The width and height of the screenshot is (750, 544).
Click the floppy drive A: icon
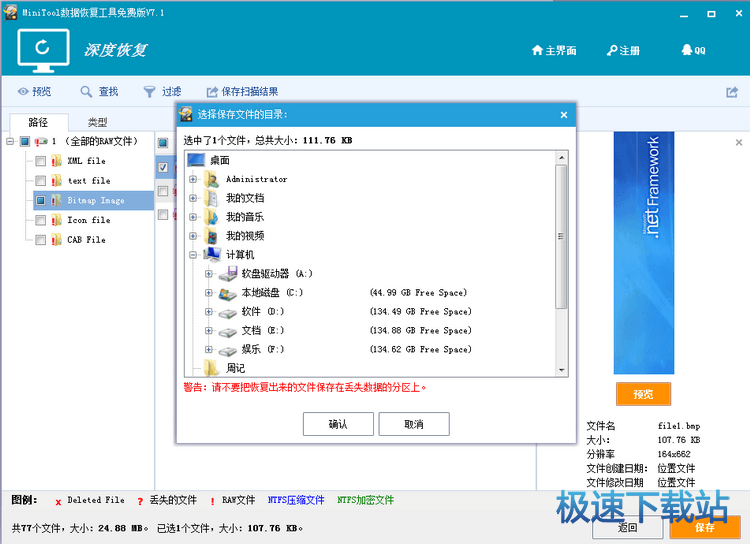[228, 274]
